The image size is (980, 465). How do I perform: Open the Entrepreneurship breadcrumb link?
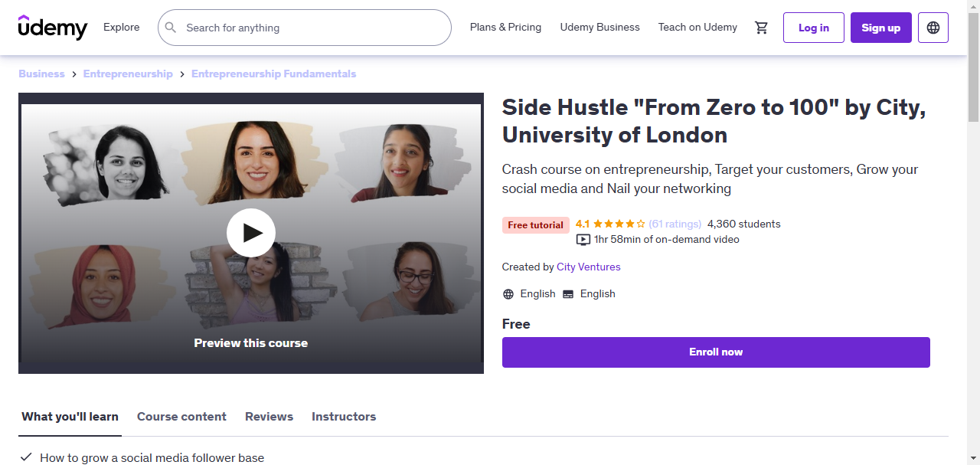tap(128, 74)
